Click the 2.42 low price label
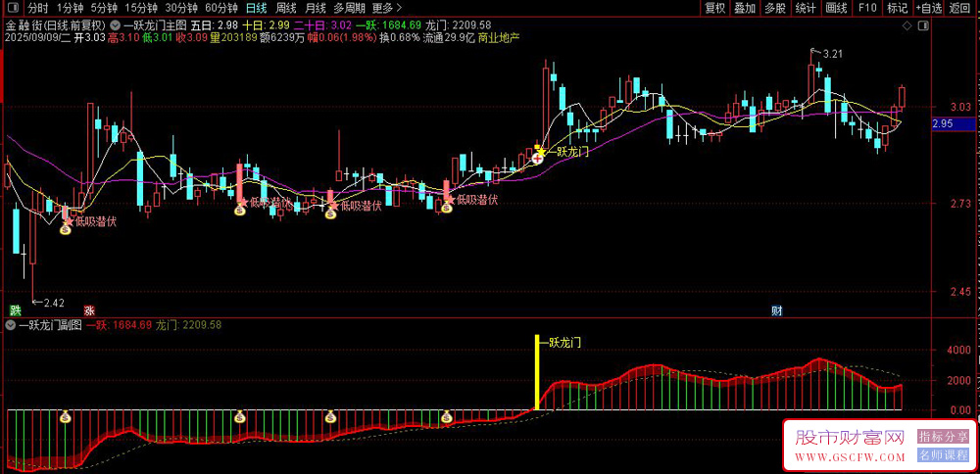Screen dimensions: 980x474 (54, 303)
